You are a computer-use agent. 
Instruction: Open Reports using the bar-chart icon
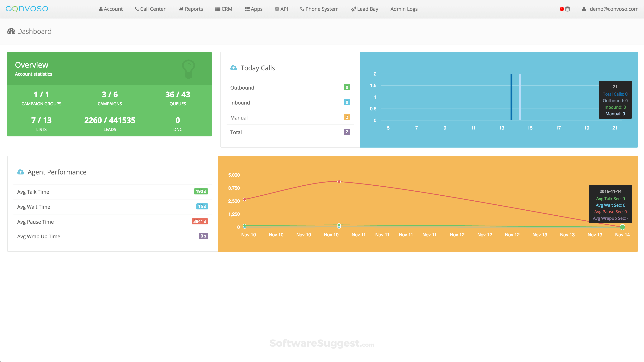(181, 9)
